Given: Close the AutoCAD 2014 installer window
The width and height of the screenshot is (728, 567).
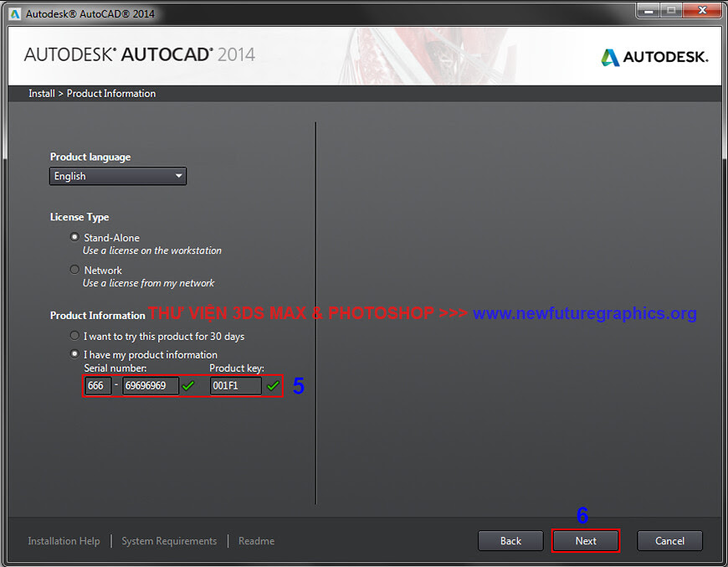Looking at the screenshot, I should click(x=702, y=10).
